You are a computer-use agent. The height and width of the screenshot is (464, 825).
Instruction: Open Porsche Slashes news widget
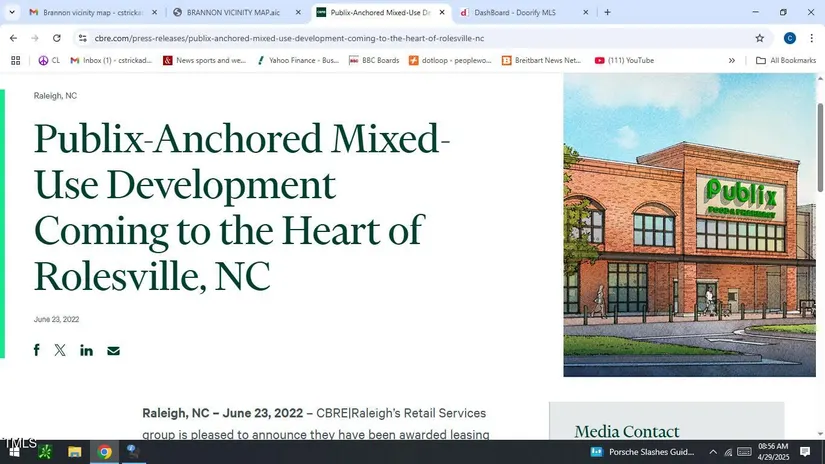[642, 452]
